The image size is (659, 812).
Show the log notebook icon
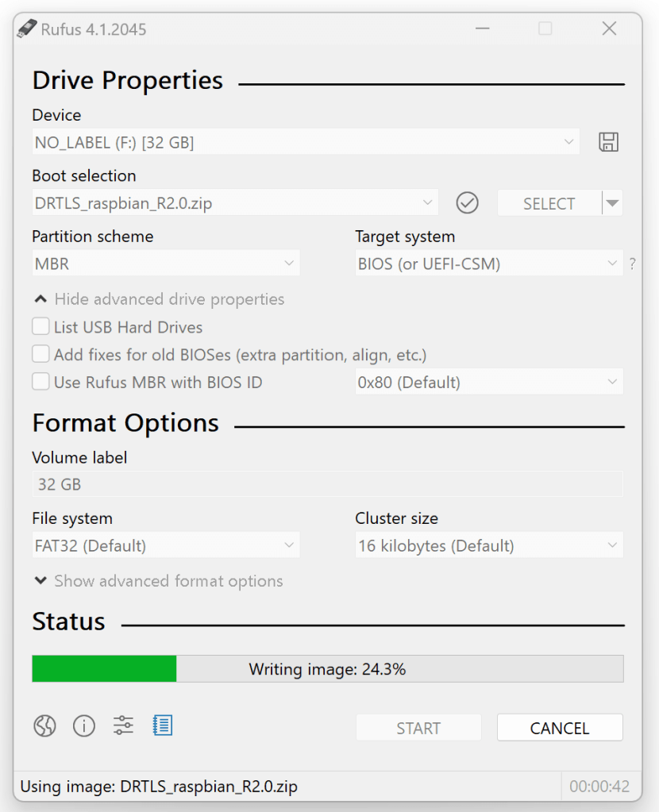[x=163, y=725]
